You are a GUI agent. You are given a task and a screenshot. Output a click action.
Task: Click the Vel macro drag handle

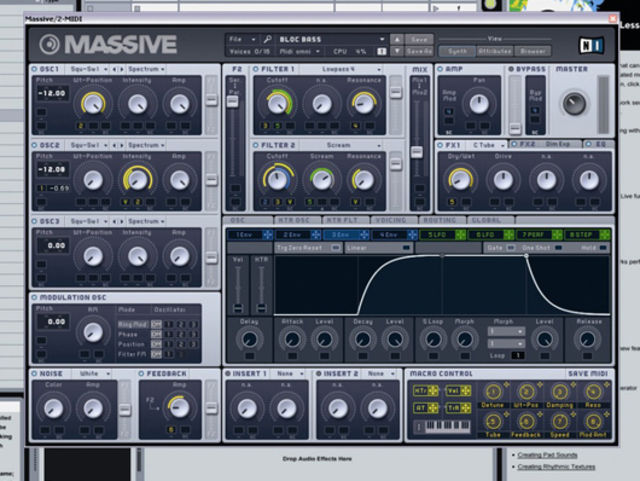[466, 391]
